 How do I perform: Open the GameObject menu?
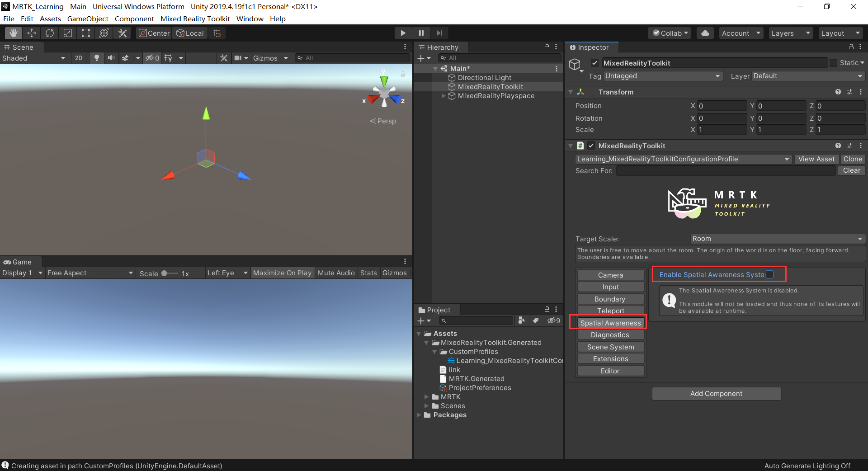pos(88,19)
